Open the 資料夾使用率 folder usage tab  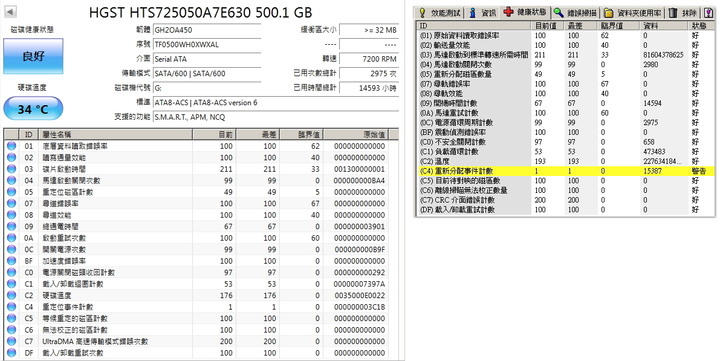(633, 13)
